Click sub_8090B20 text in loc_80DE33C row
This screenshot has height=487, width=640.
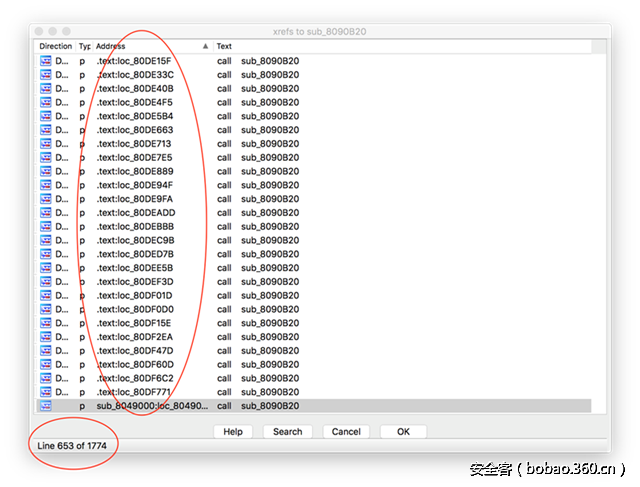point(270,75)
